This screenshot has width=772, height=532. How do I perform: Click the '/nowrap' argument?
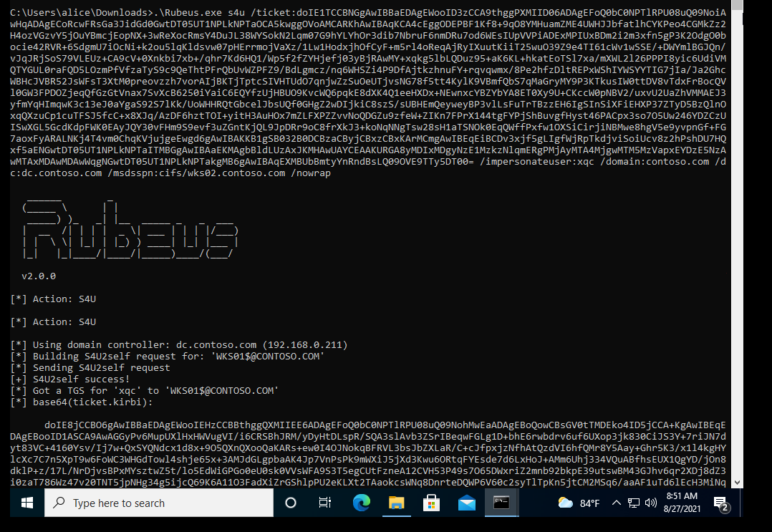coord(311,173)
